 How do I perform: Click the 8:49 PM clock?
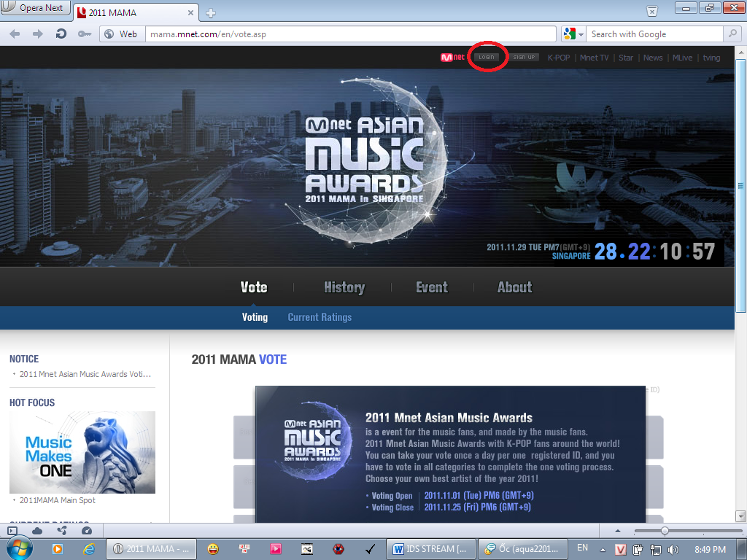click(x=710, y=550)
